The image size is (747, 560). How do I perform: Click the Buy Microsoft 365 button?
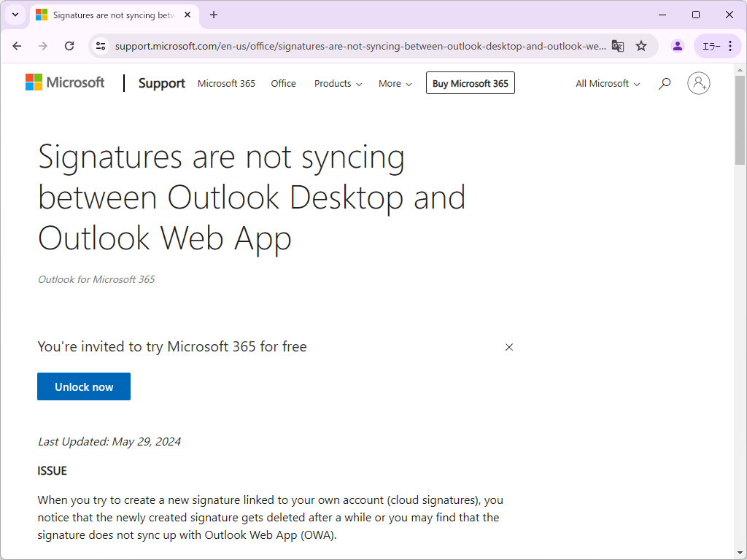(x=470, y=84)
